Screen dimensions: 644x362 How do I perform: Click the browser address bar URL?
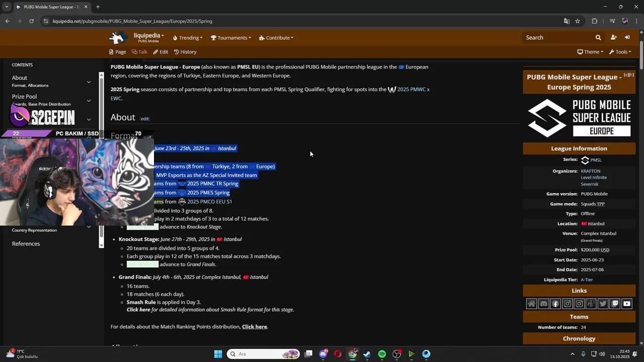click(x=132, y=21)
